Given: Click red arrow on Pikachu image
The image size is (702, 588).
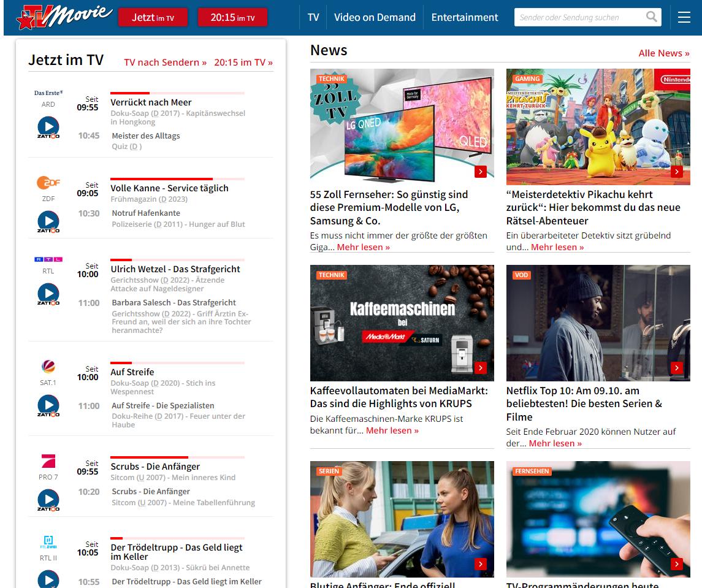Looking at the screenshot, I should pos(676,172).
